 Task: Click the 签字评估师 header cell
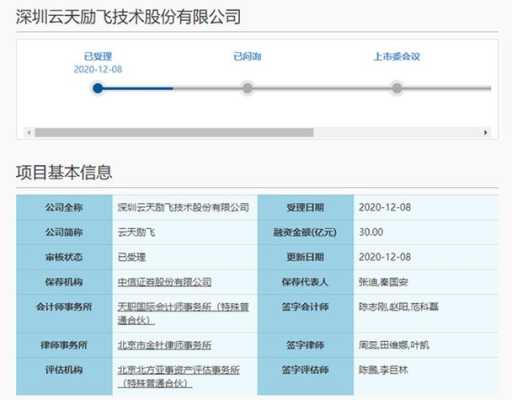pos(305,376)
